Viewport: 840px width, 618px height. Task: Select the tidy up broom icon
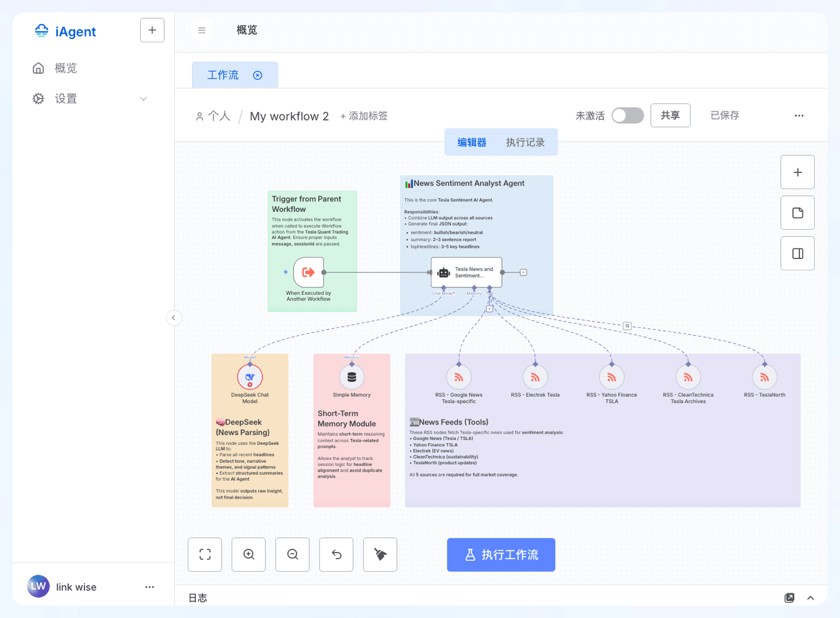tap(380, 554)
